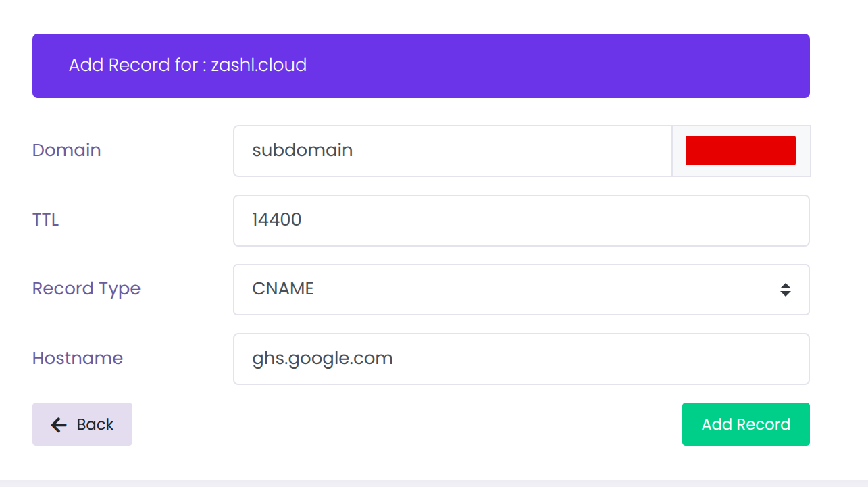Select the CNAME value text in Record Type
868x487 pixels.
click(283, 289)
